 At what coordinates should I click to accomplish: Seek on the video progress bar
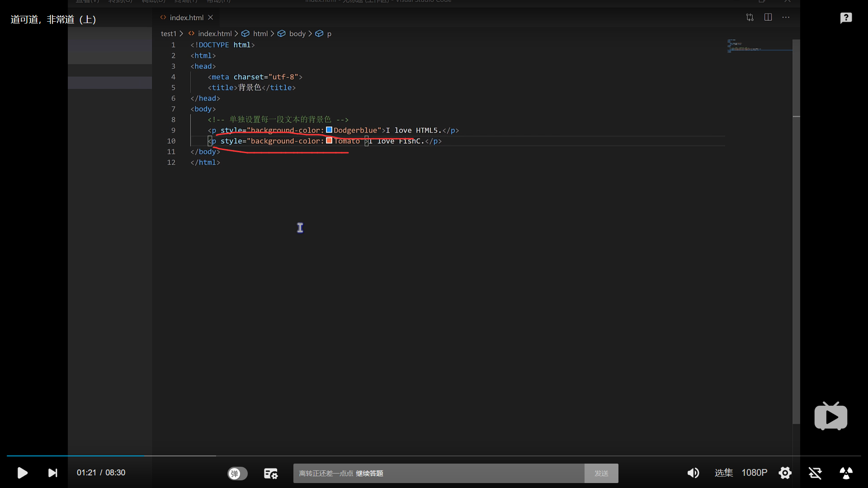(434, 456)
